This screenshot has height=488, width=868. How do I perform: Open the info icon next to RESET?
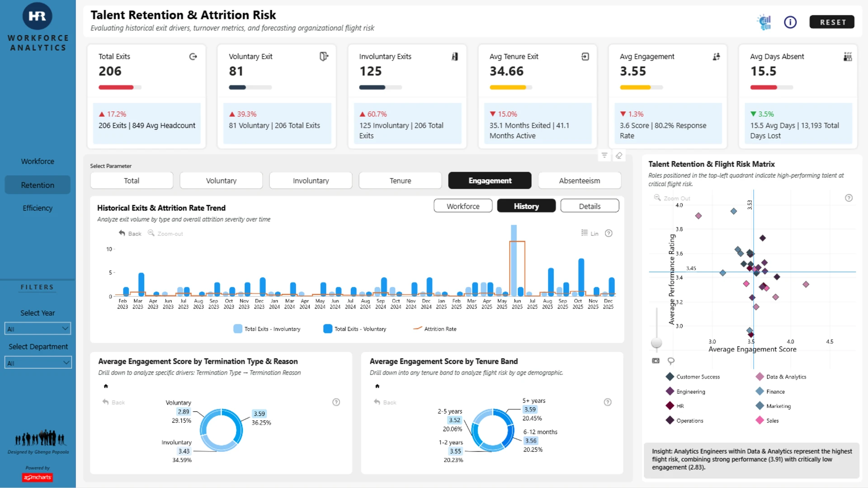(x=790, y=22)
